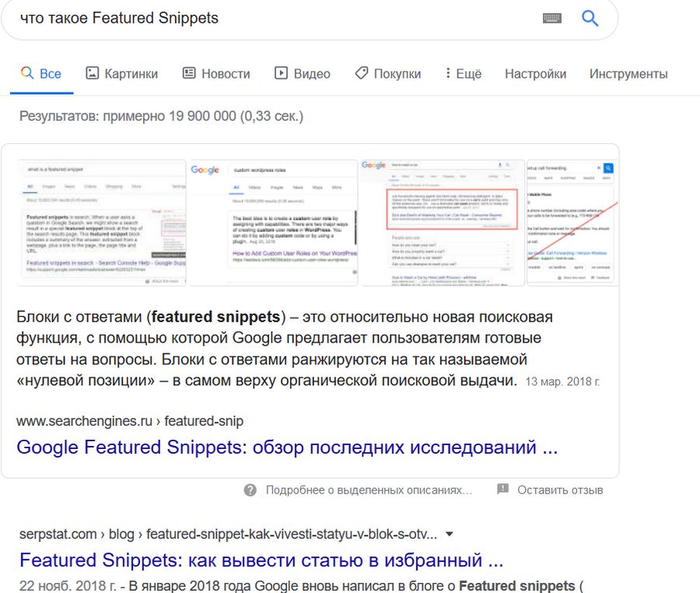Click the results count text
The width and height of the screenshot is (700, 593).
(161, 116)
